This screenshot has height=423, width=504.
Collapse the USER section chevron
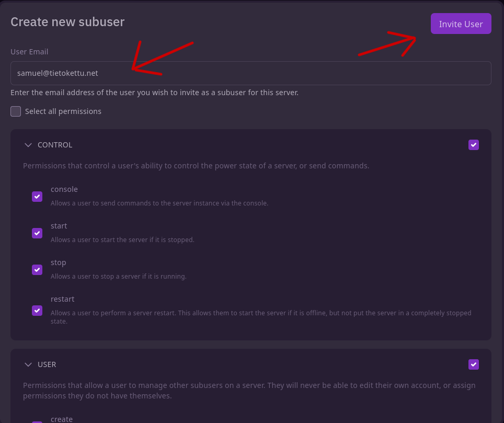28,364
